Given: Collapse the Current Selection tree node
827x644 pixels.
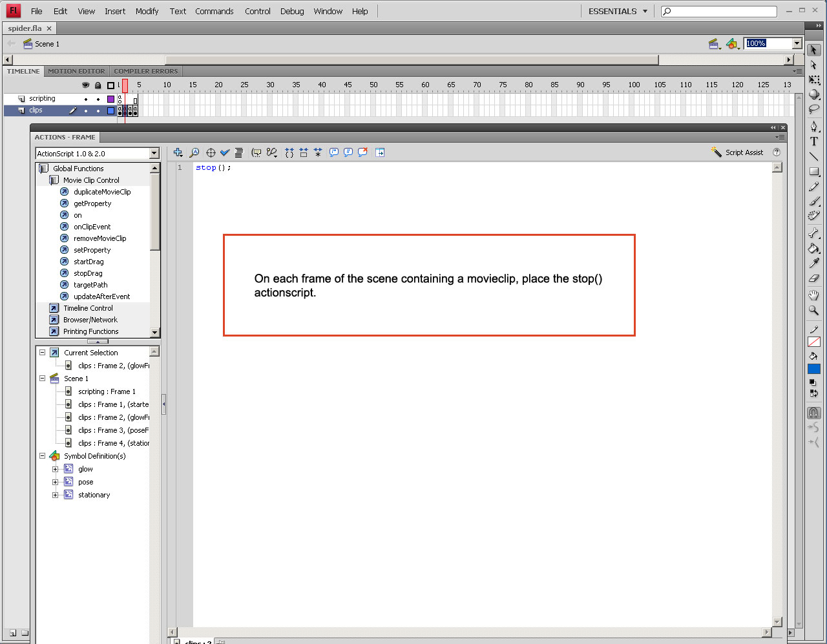Looking at the screenshot, I should (x=43, y=353).
